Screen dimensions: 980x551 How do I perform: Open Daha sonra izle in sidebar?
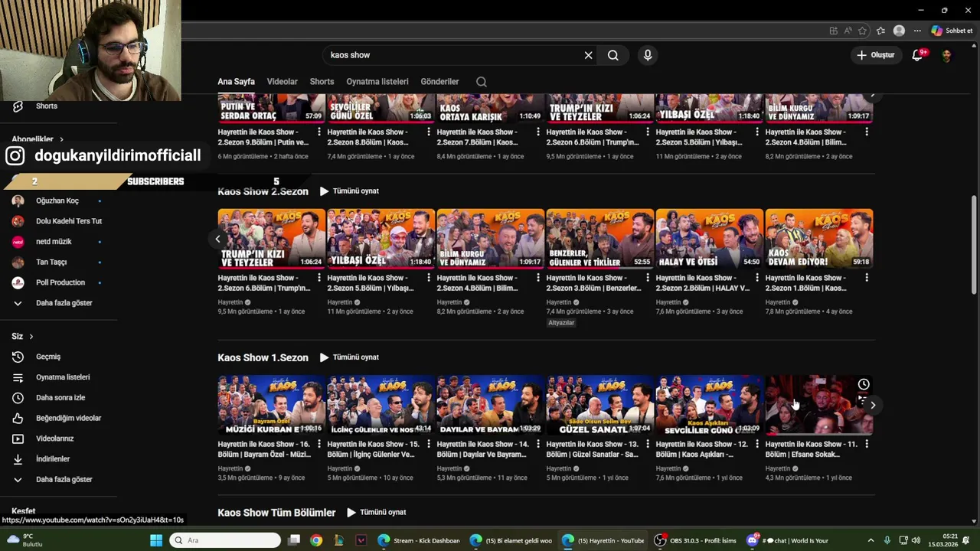(59, 398)
